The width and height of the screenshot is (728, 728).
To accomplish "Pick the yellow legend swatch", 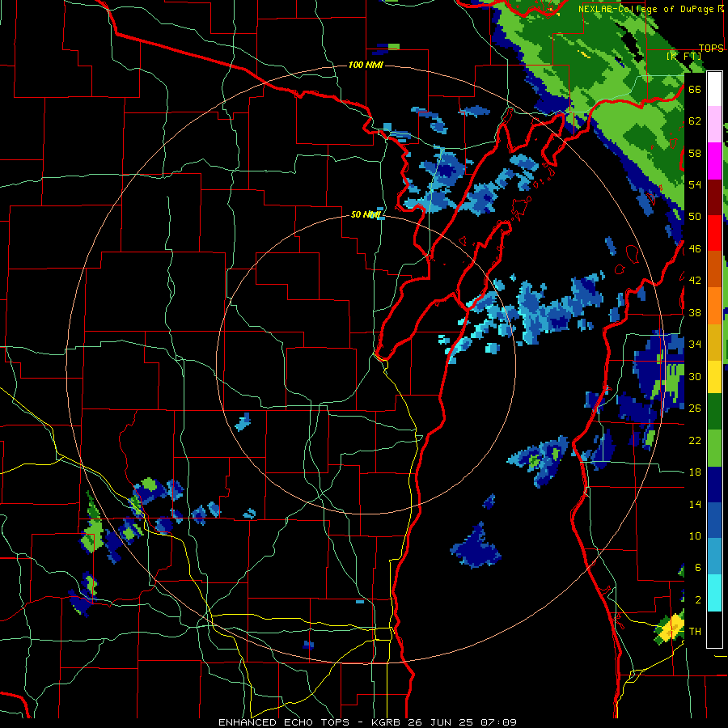I will 714,377.
